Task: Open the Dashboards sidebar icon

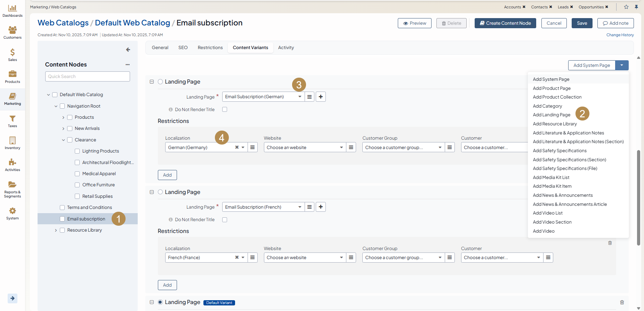Action: [x=13, y=10]
